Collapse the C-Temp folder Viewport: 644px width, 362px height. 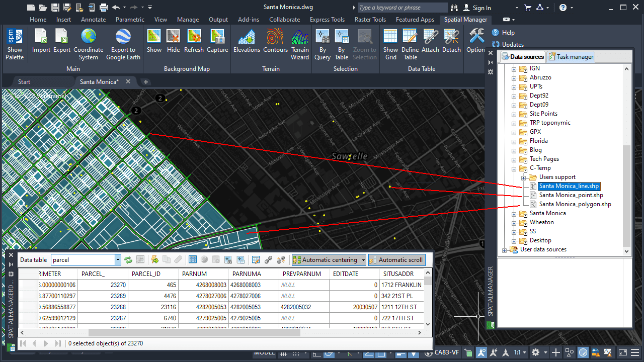point(514,168)
